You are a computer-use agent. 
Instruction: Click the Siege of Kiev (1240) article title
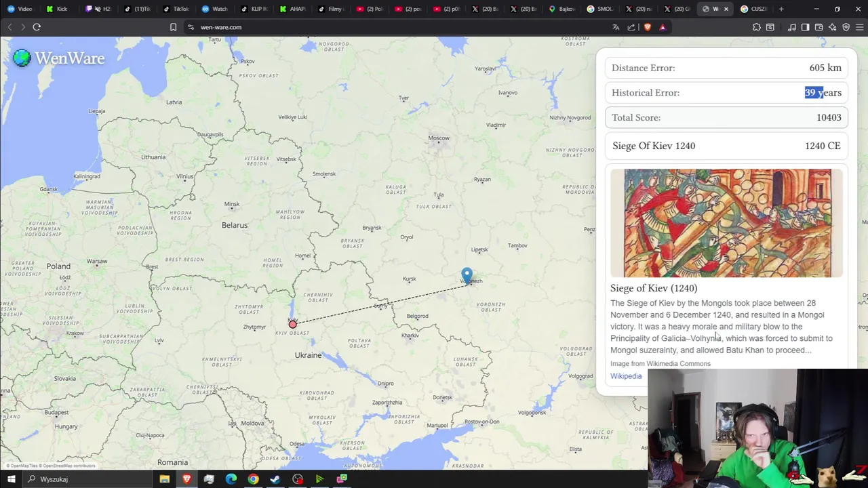coord(654,288)
